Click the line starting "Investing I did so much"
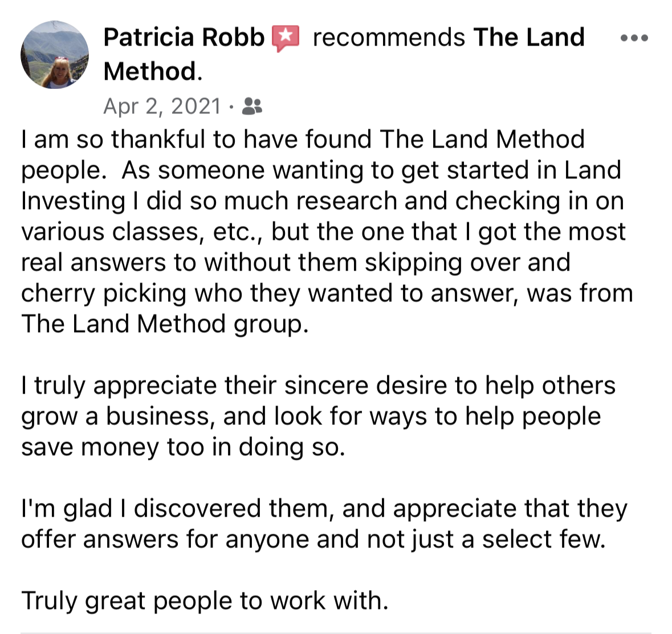The image size is (672, 634). [x=322, y=201]
